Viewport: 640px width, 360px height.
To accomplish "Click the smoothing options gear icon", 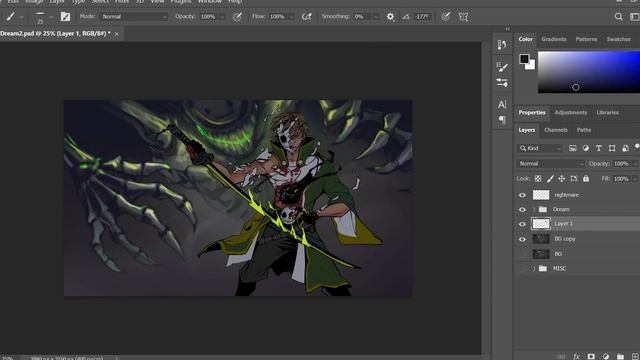I will coord(391,17).
